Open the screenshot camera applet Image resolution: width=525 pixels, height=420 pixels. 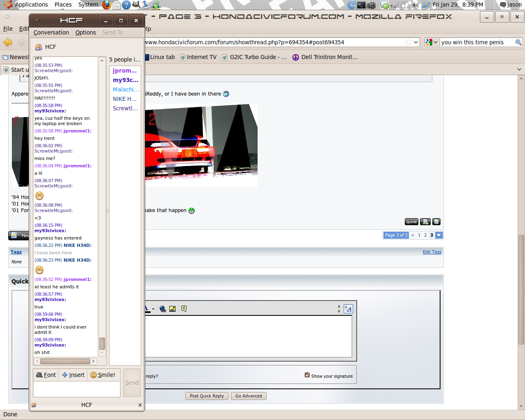point(371,5)
